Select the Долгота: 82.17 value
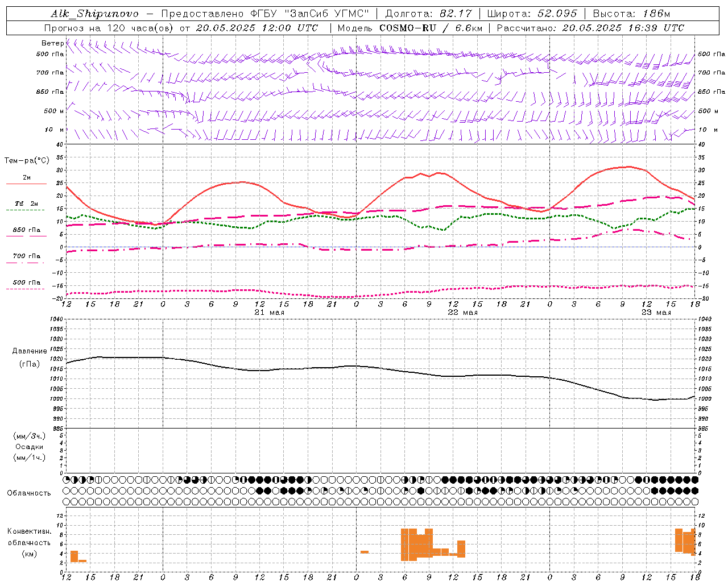Viewport: 728px width, 582px height. pyautogui.click(x=428, y=14)
